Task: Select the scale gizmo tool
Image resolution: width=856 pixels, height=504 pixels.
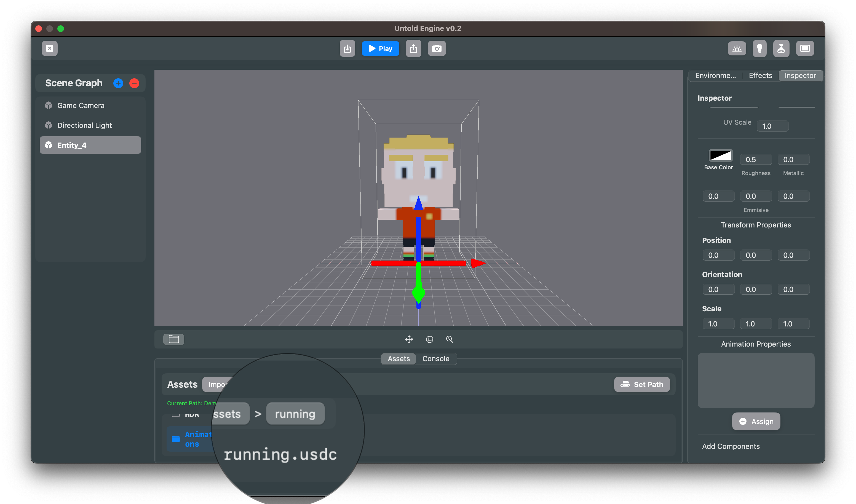Action: point(450,339)
